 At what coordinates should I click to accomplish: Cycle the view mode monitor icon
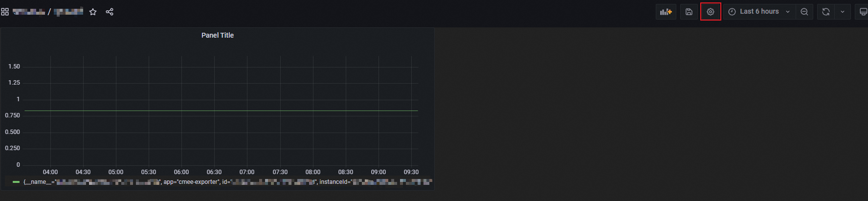863,12
